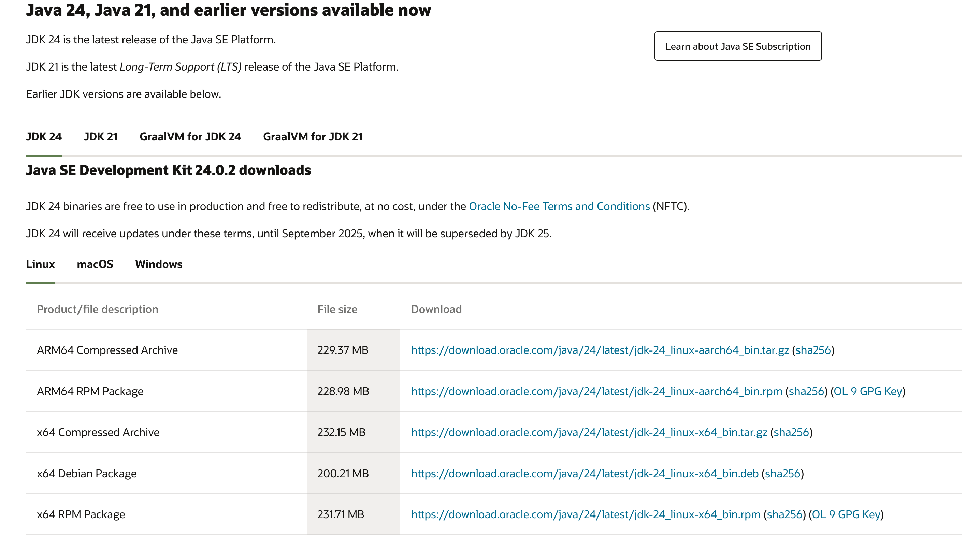Switch to the macOS downloads tab

pyautogui.click(x=95, y=264)
